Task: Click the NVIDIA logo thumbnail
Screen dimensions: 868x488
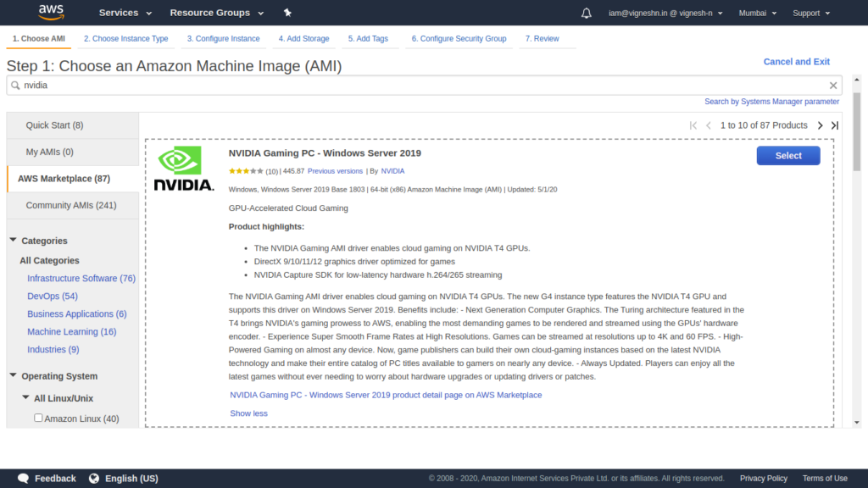Action: point(184,169)
